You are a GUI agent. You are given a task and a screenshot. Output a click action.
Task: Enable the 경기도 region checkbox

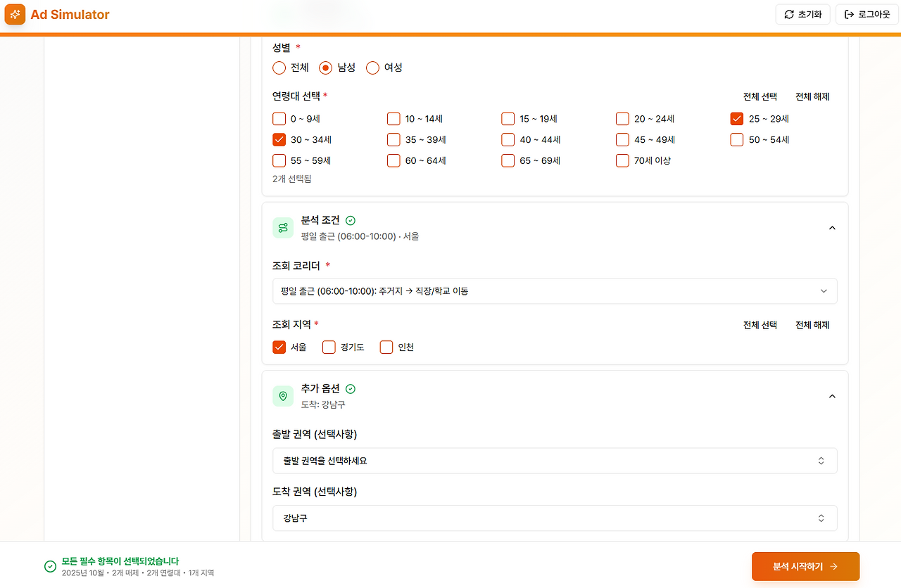[x=329, y=347]
